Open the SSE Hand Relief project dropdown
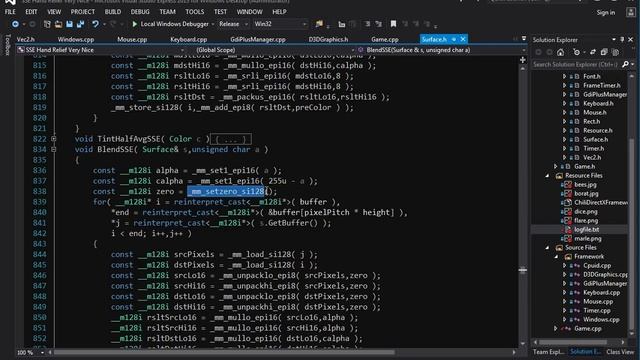Image resolution: width=640 pixels, height=360 pixels. pyautogui.click(x=101, y=50)
